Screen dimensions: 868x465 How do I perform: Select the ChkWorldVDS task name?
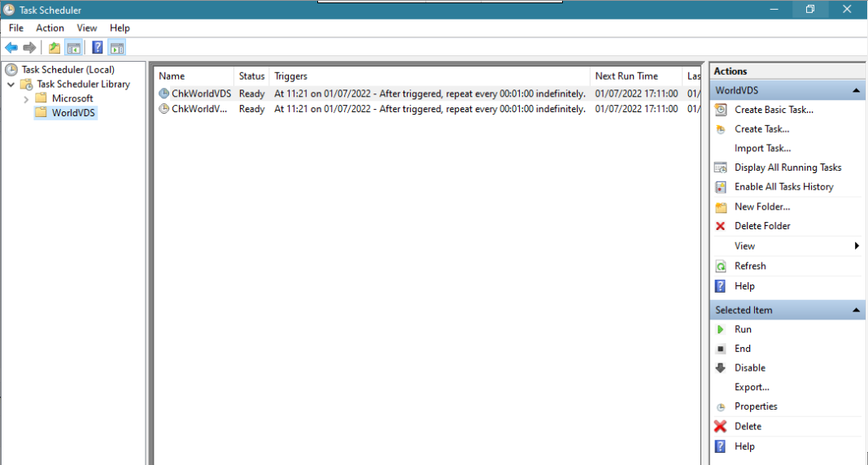[201, 93]
